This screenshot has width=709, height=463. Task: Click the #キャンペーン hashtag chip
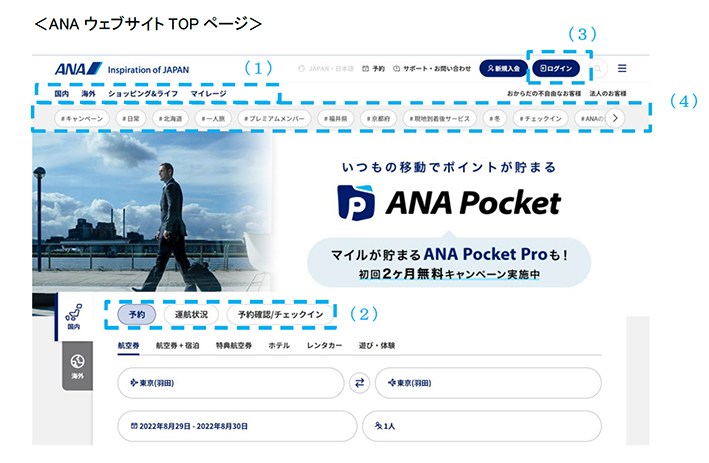(x=82, y=118)
